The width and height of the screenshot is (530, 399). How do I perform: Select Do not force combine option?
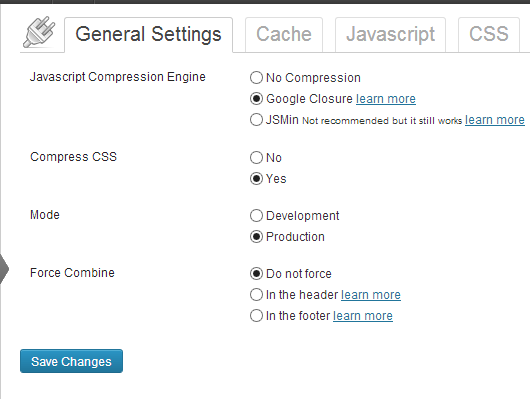point(256,274)
